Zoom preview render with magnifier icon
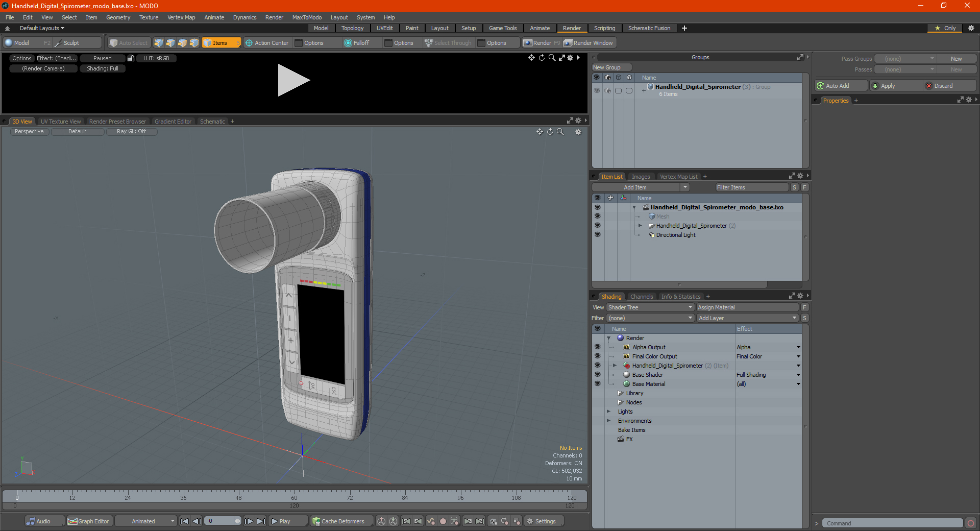This screenshot has height=531, width=980. coord(552,58)
